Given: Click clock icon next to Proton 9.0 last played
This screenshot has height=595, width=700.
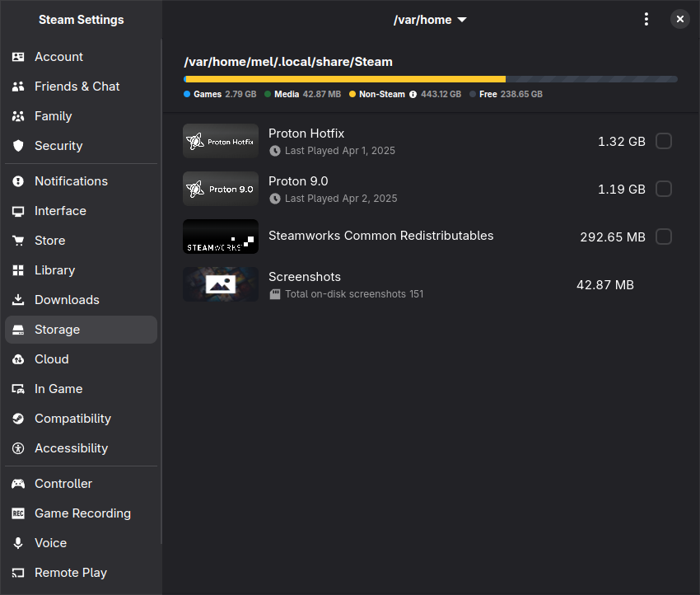Looking at the screenshot, I should pyautogui.click(x=275, y=199).
